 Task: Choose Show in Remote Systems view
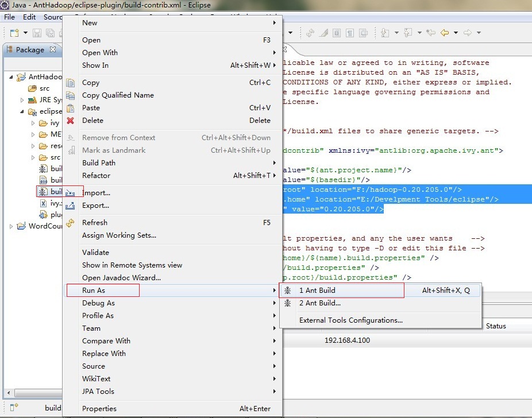click(x=173, y=265)
